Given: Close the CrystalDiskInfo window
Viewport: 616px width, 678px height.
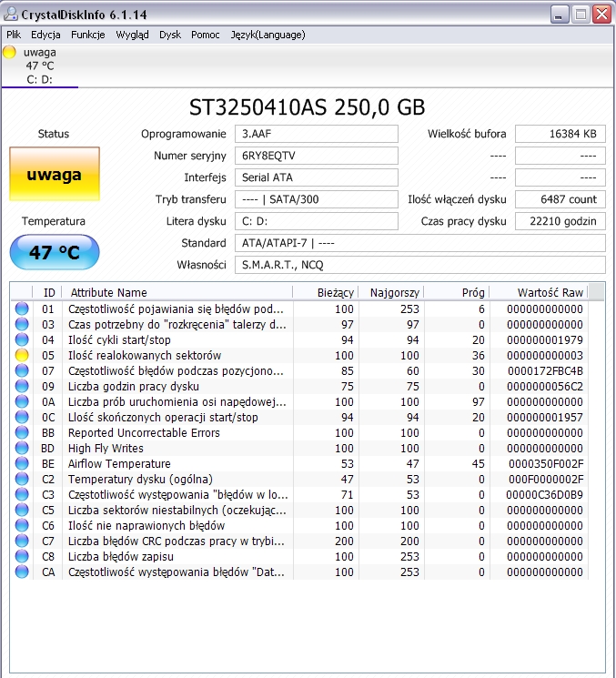Looking at the screenshot, I should click(x=601, y=15).
